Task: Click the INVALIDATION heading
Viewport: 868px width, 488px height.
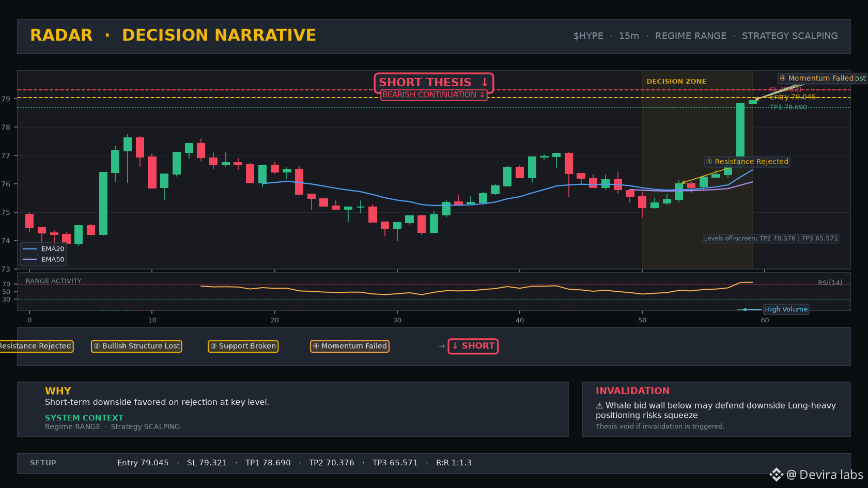Action: point(632,391)
